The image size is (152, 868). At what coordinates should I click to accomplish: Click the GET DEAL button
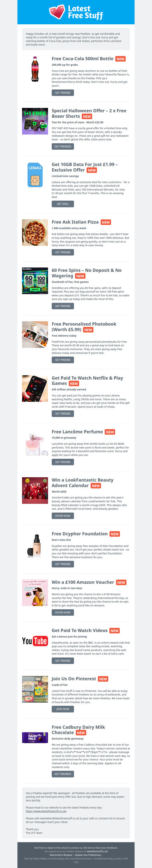click(63, 204)
